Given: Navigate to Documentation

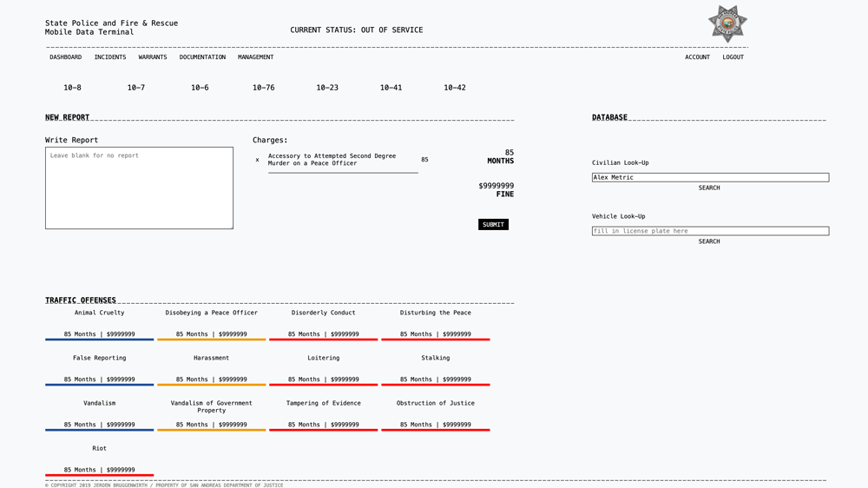Looking at the screenshot, I should tap(202, 57).
